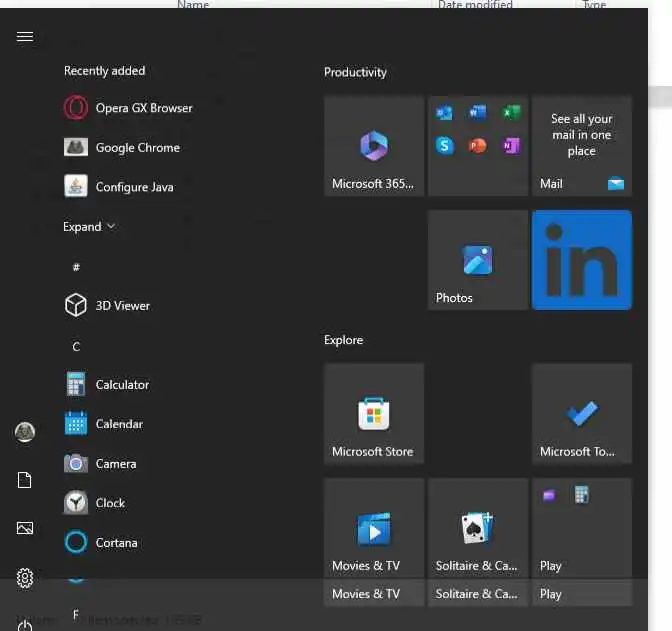Open calculator icon inside Play folder tile
The image size is (672, 631).
coord(582,495)
